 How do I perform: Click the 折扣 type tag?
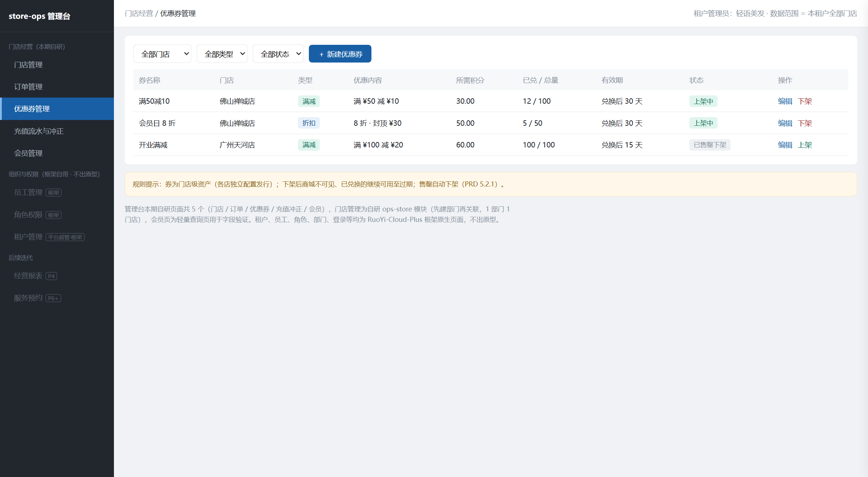click(x=309, y=123)
